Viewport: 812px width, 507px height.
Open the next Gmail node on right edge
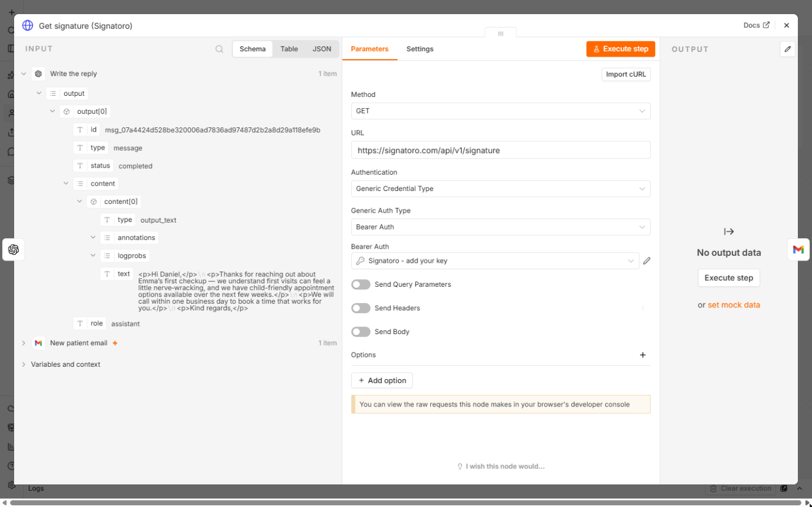pyautogui.click(x=799, y=249)
